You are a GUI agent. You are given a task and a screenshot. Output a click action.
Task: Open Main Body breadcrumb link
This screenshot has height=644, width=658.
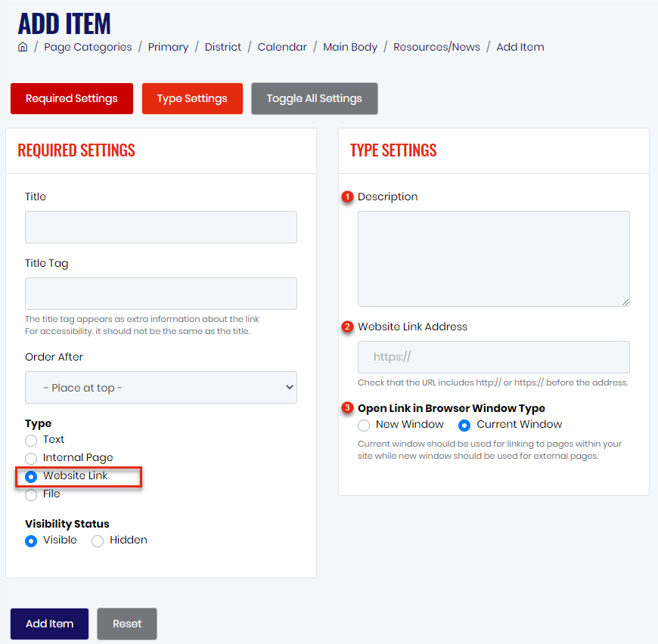(350, 47)
